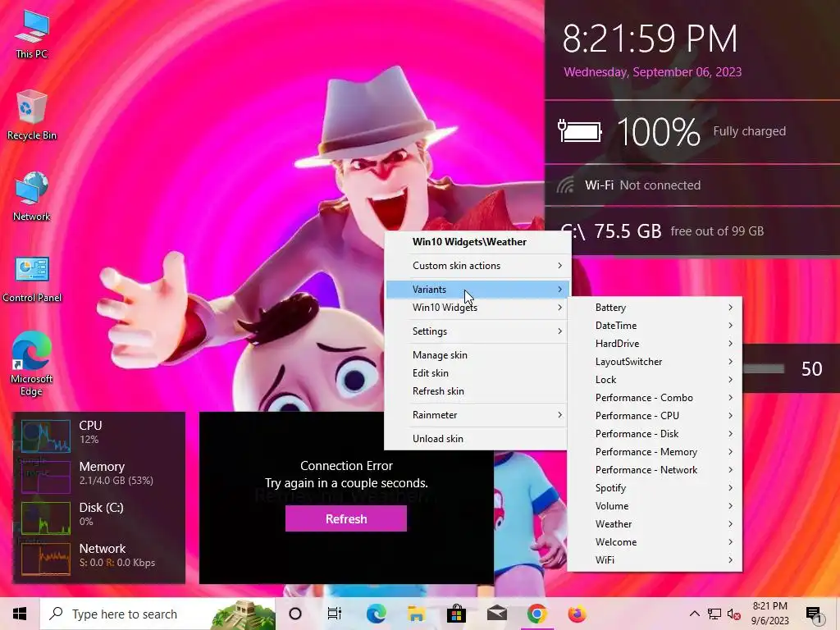The height and width of the screenshot is (630, 840).
Task: Open Microsoft Store from the taskbar
Action: coord(456,614)
